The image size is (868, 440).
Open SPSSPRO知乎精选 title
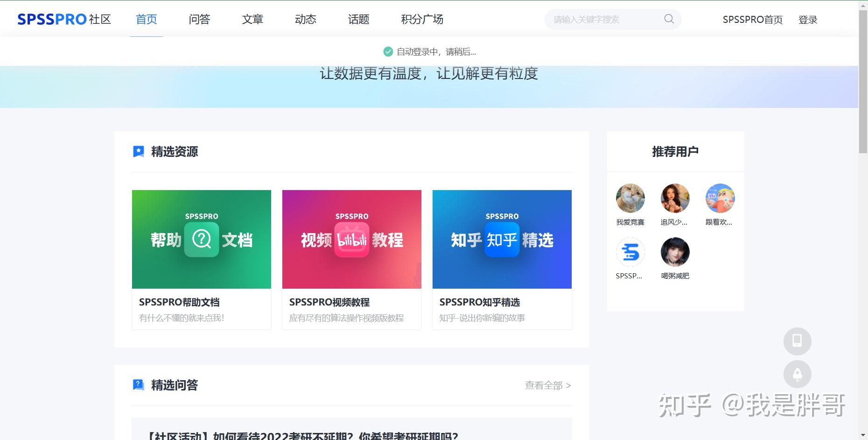click(x=480, y=302)
